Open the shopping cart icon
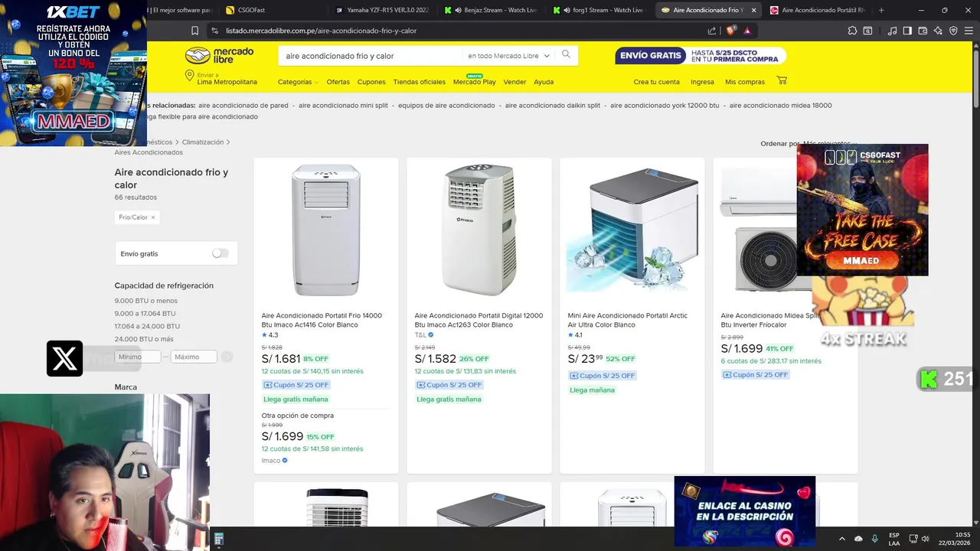980x551 pixels. pos(782,80)
